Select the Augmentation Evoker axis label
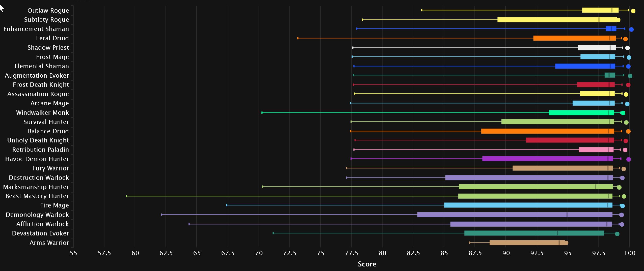644x271 pixels. 37,76
